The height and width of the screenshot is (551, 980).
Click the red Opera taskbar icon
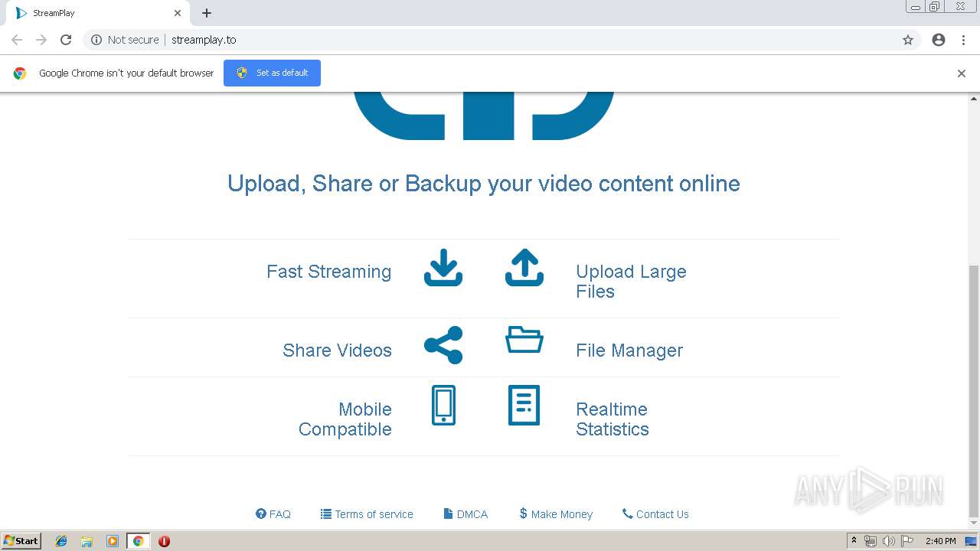[164, 541]
